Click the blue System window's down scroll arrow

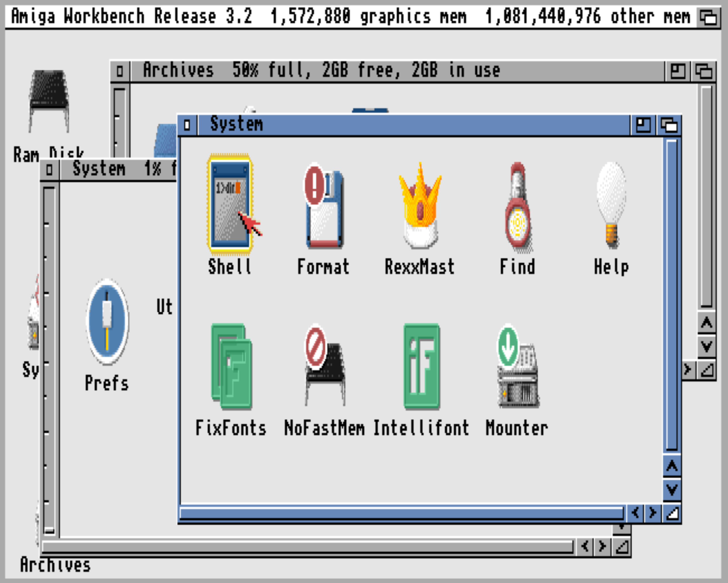pos(672,489)
